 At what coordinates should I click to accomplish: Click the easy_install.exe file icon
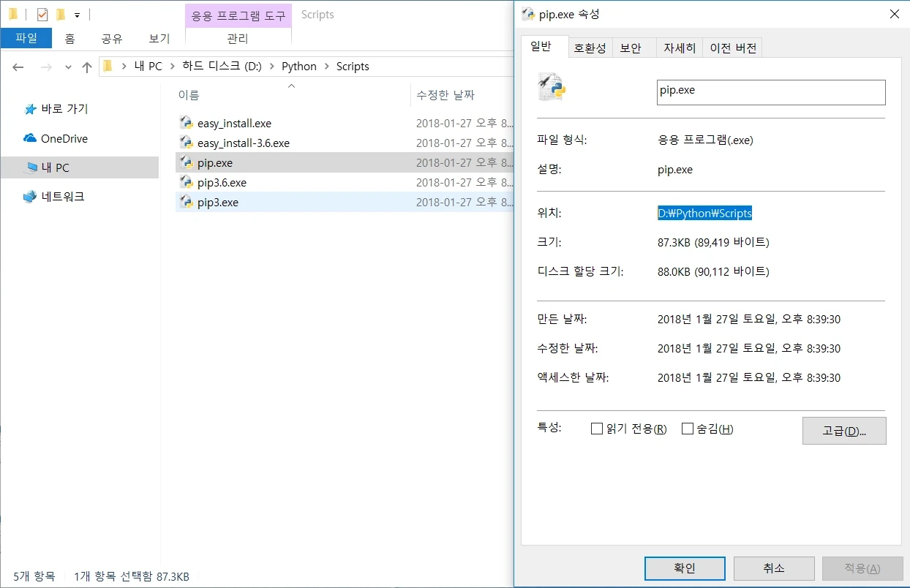pos(187,123)
